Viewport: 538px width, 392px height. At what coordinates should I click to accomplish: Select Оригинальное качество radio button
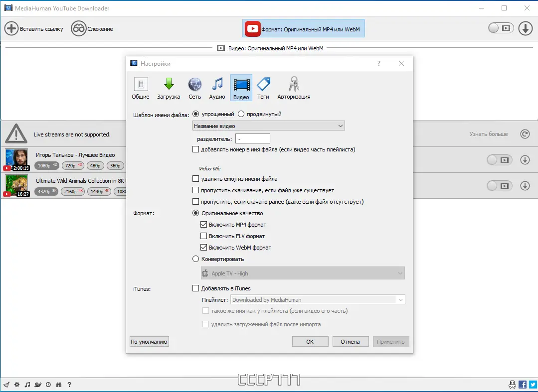[195, 213]
